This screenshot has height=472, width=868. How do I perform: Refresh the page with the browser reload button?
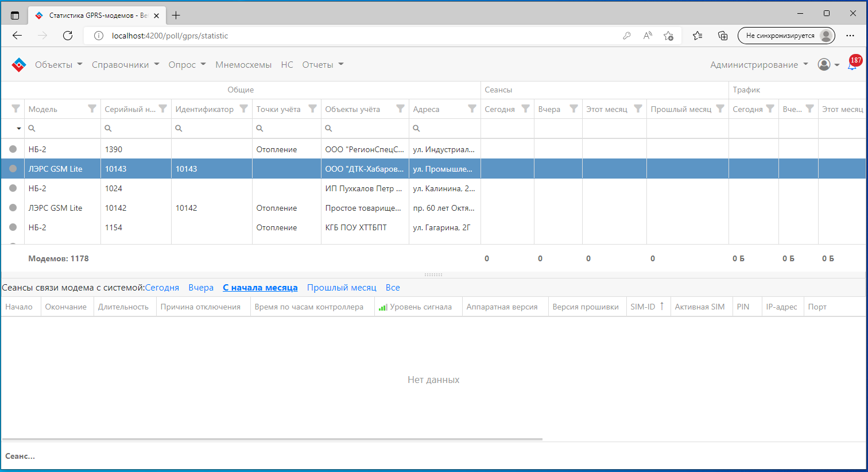tap(68, 36)
